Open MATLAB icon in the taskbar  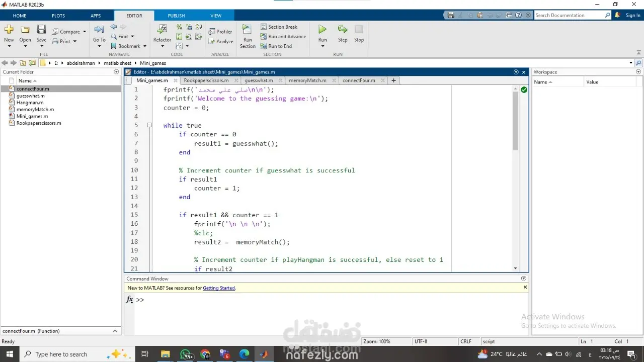(264, 354)
